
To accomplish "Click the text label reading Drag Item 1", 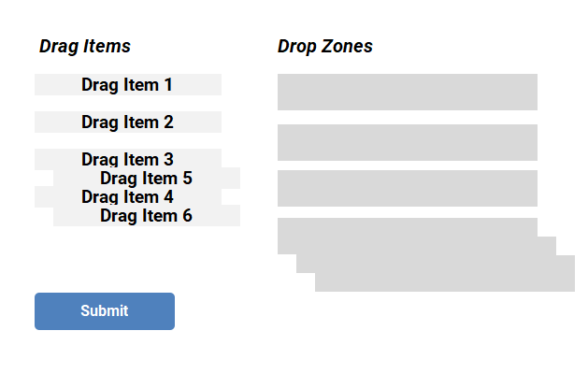I will pos(127,85).
